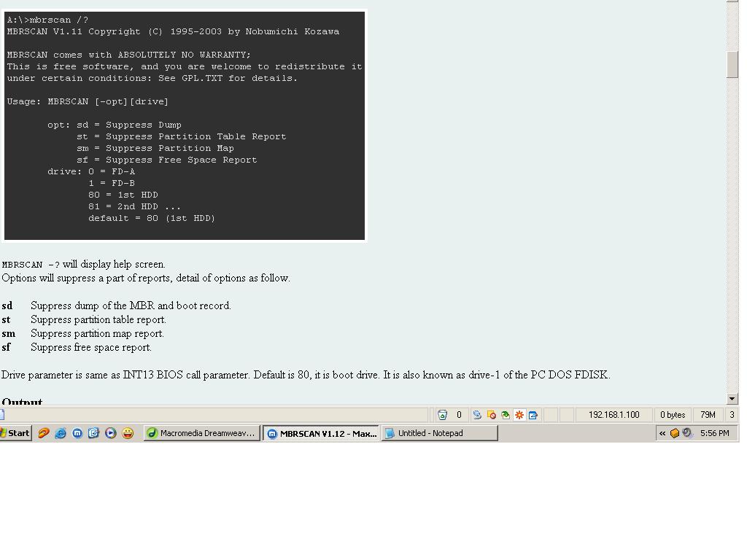Launch yellow smiley messenger icon
Viewport: 747px width, 560px height.
tap(128, 433)
